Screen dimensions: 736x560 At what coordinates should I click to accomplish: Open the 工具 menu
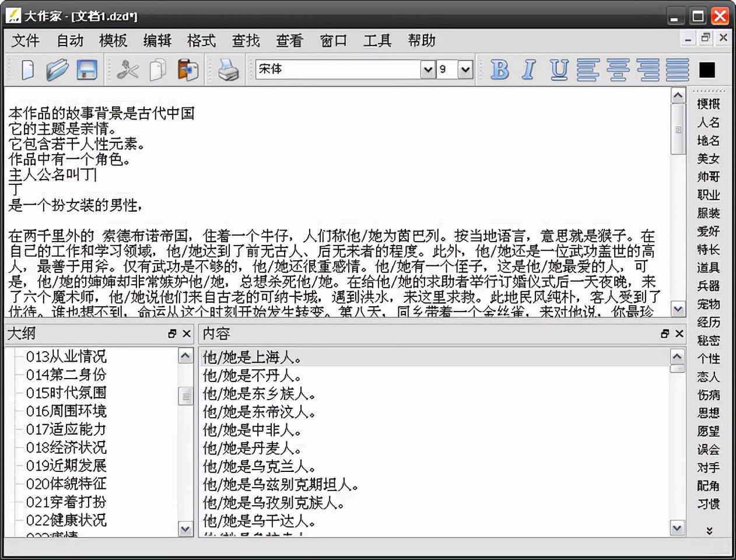point(376,40)
